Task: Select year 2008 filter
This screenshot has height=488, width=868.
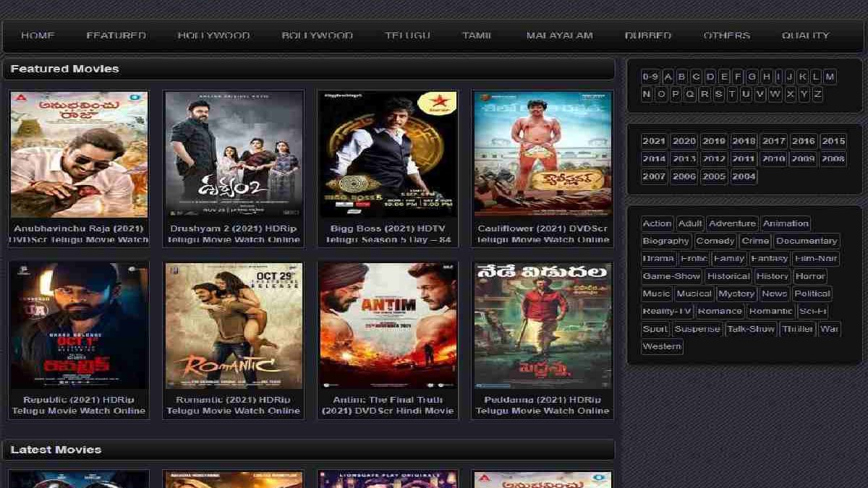Action: pos(833,158)
